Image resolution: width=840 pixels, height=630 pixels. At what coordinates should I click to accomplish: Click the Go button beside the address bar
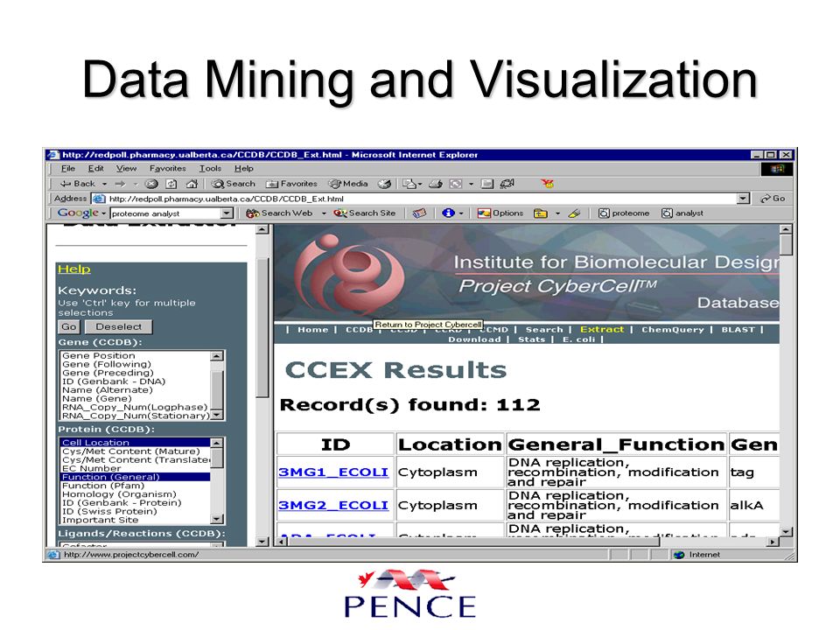point(773,199)
